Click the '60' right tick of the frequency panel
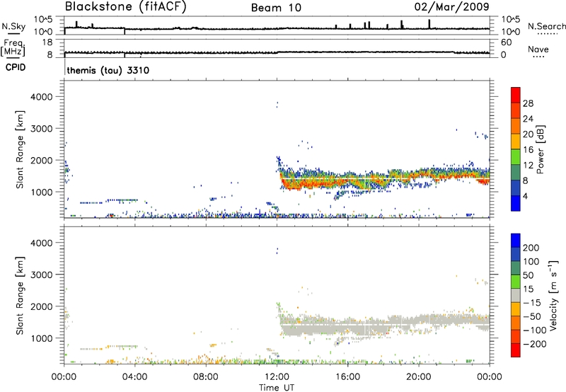Viewport: 566px width, 392px height. coord(506,42)
